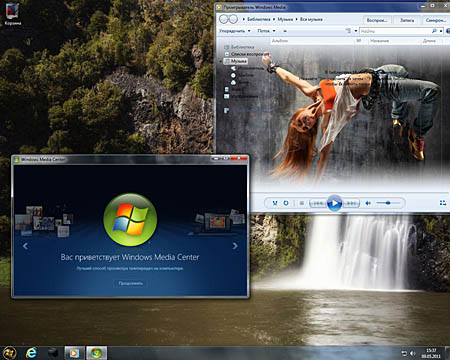Click the view options icon
Viewport: 450px width, 360px height.
[x=348, y=31]
